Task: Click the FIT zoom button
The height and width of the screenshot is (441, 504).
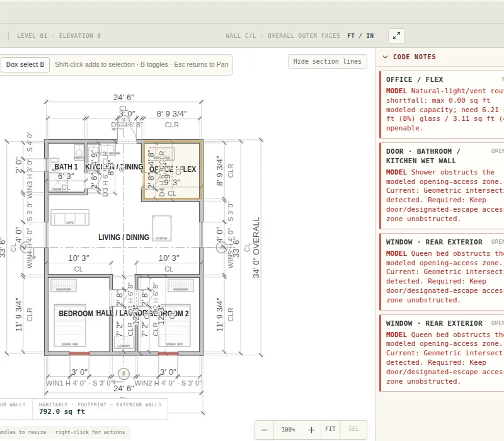Action: [x=330, y=430]
